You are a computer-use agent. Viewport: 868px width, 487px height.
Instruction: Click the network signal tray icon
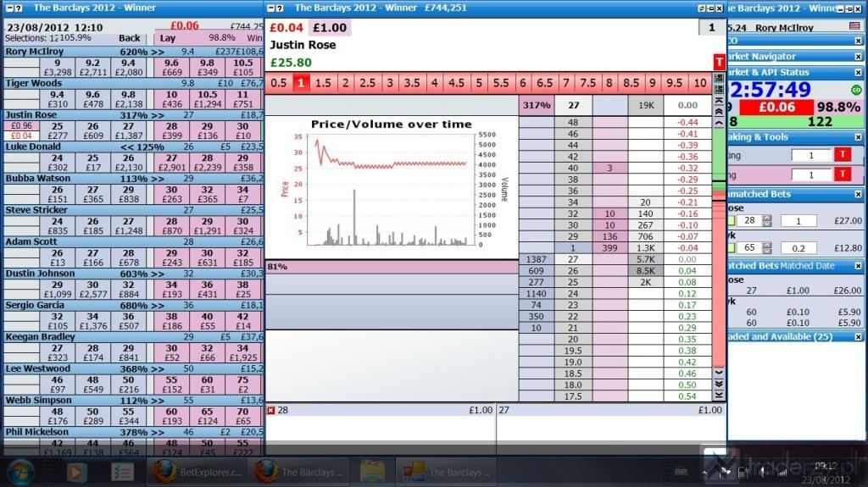782,472
